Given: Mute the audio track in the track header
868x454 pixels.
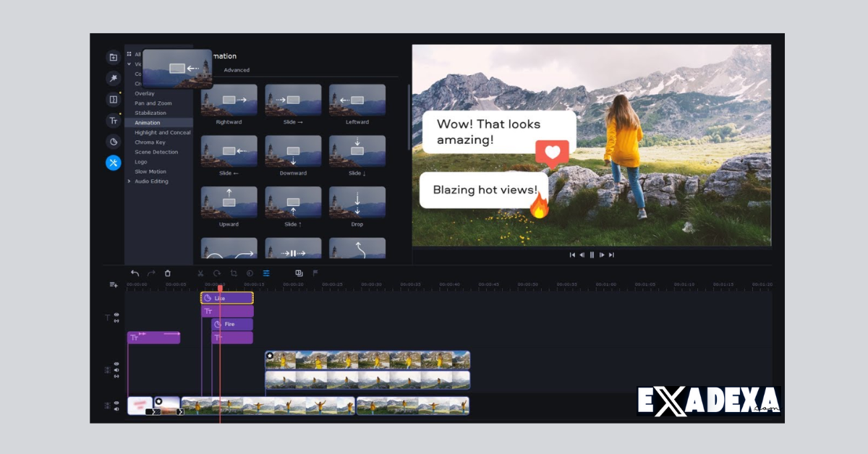Looking at the screenshot, I should pos(116,408).
